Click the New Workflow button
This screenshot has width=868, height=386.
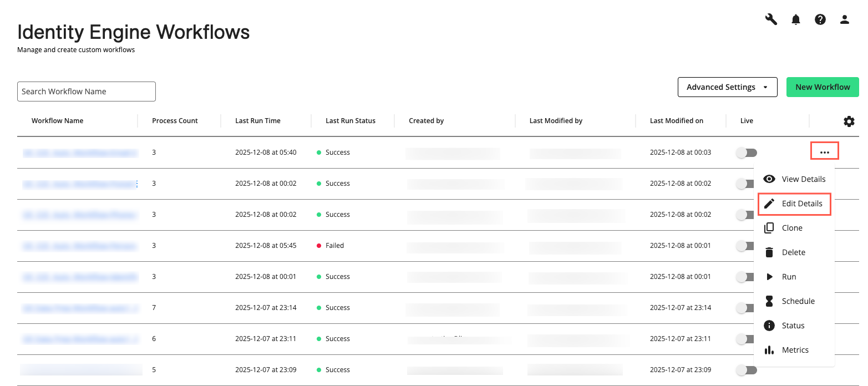pos(823,87)
